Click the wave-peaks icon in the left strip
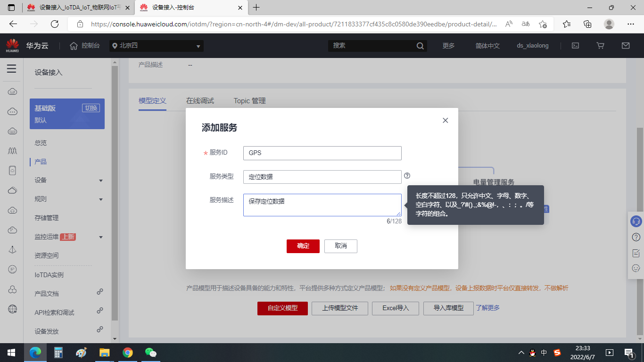 [13, 151]
